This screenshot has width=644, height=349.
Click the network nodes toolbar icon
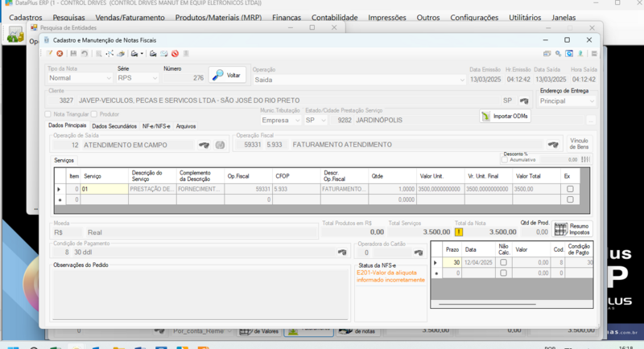click(109, 53)
